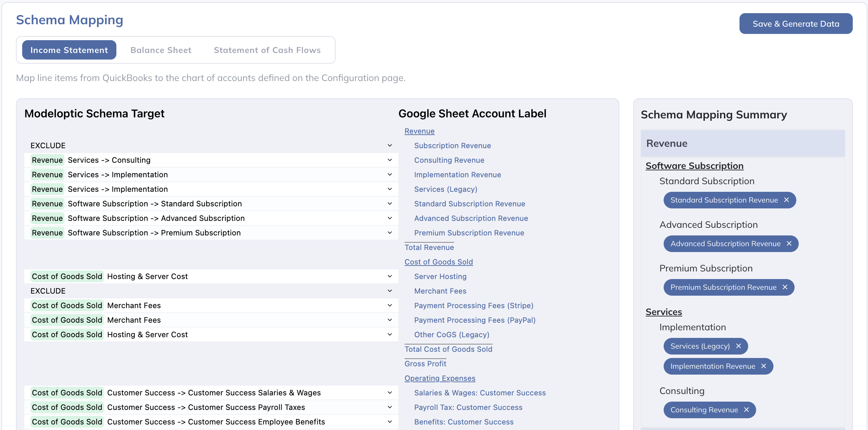
Task: Open the Statement of Cash Flows tab
Action: [x=267, y=50]
